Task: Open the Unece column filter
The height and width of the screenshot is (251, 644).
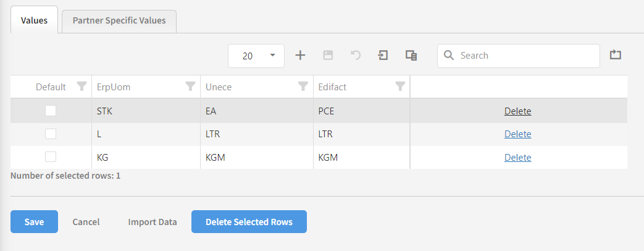Action: click(x=303, y=87)
